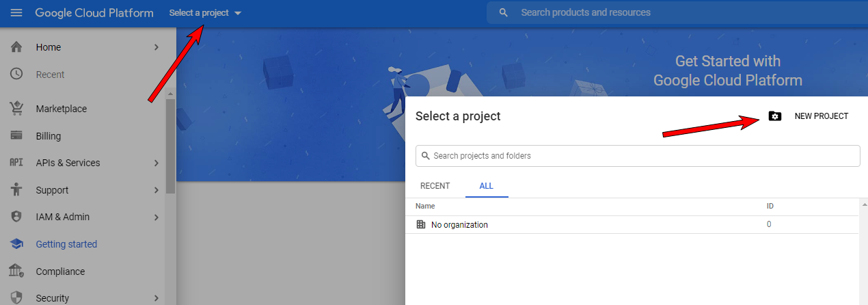Click the Home icon in sidebar

coord(17,47)
